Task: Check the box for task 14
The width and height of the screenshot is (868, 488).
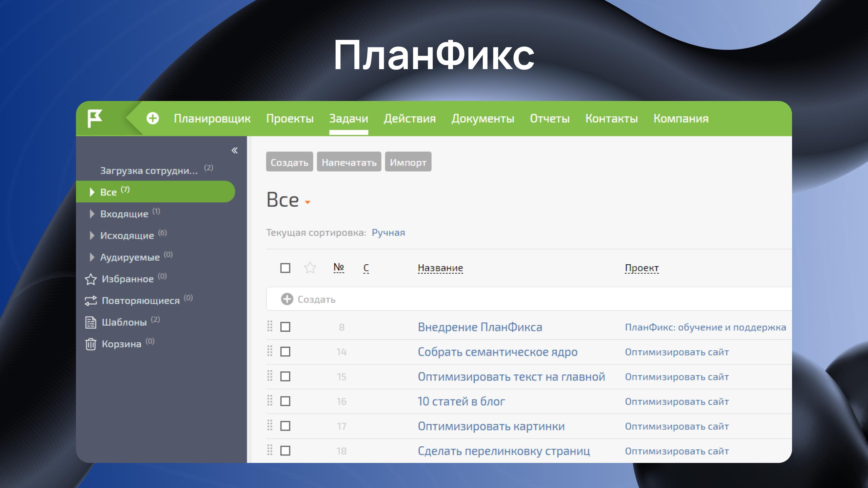Action: click(285, 352)
